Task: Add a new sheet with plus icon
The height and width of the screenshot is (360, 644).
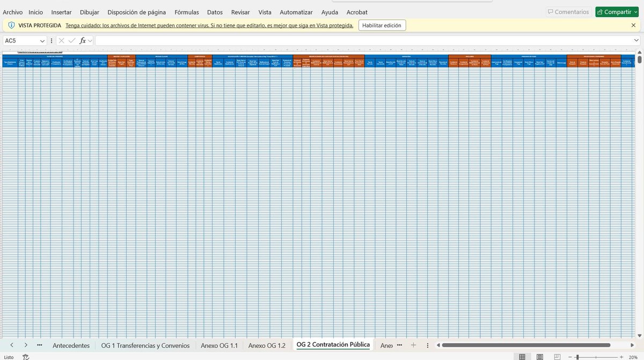Action: pos(413,344)
